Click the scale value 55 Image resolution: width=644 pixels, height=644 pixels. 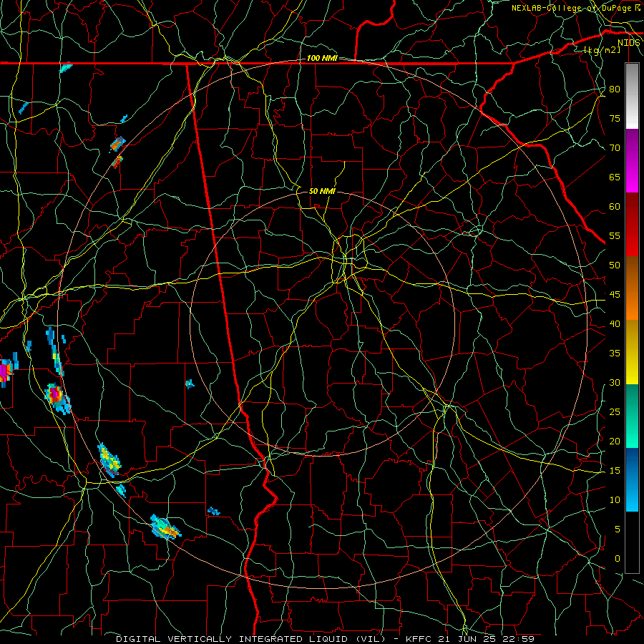[x=615, y=235]
